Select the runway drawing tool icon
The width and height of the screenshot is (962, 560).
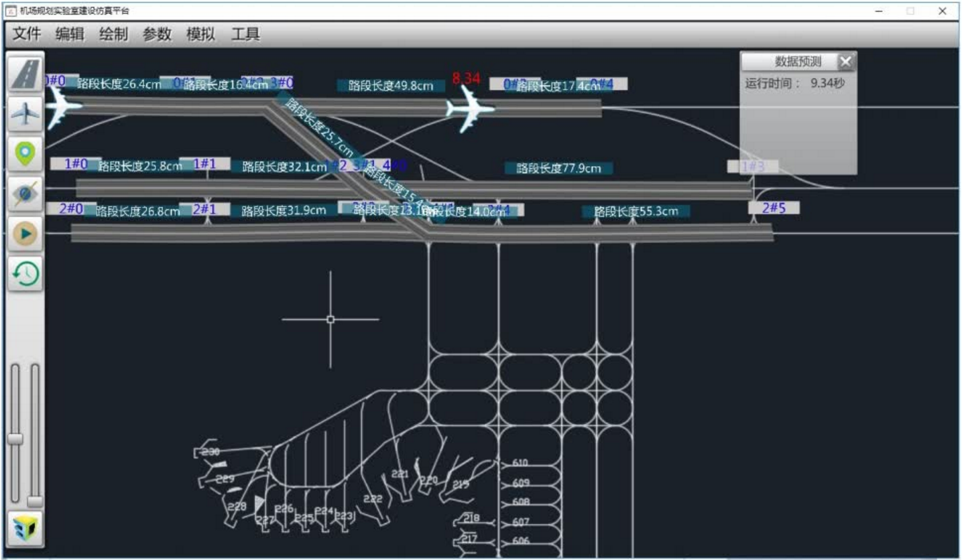click(25, 74)
